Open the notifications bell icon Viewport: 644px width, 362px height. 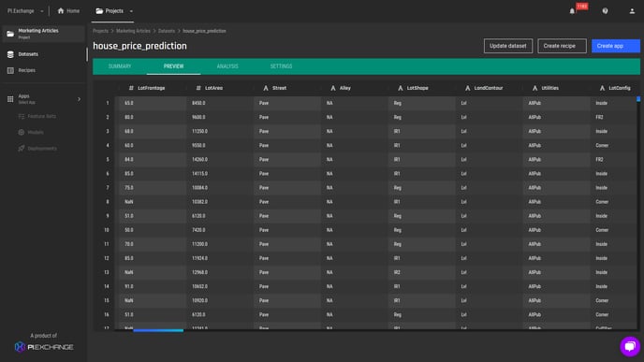coord(572,11)
